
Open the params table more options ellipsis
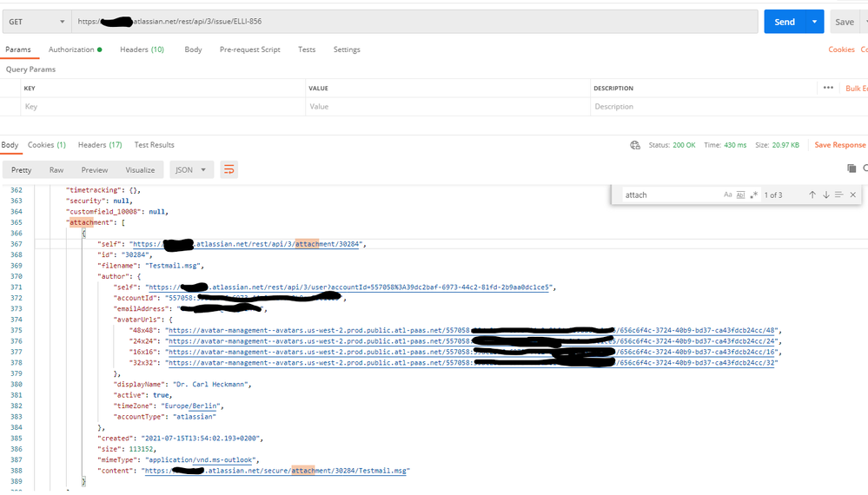click(x=828, y=88)
